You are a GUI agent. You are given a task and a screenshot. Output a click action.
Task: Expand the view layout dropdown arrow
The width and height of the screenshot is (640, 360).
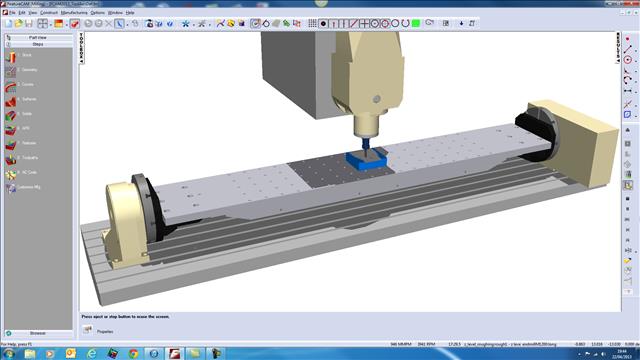pos(51,25)
